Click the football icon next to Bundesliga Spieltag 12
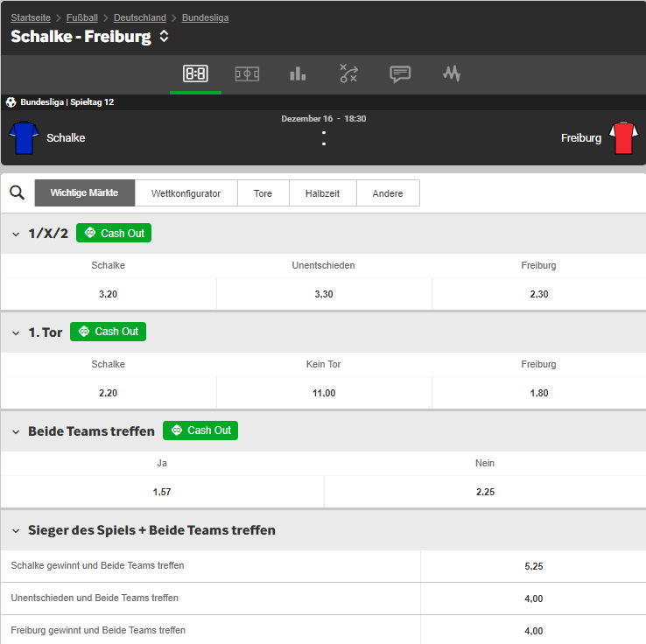This screenshot has width=646, height=644. tap(11, 102)
